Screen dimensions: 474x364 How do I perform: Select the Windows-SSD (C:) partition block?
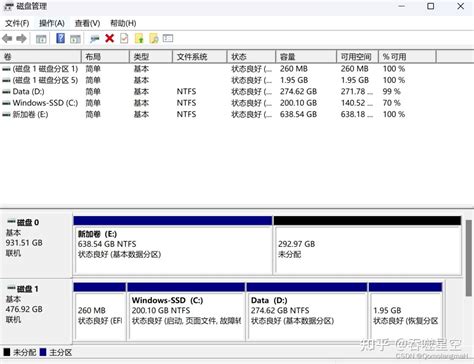(x=186, y=312)
